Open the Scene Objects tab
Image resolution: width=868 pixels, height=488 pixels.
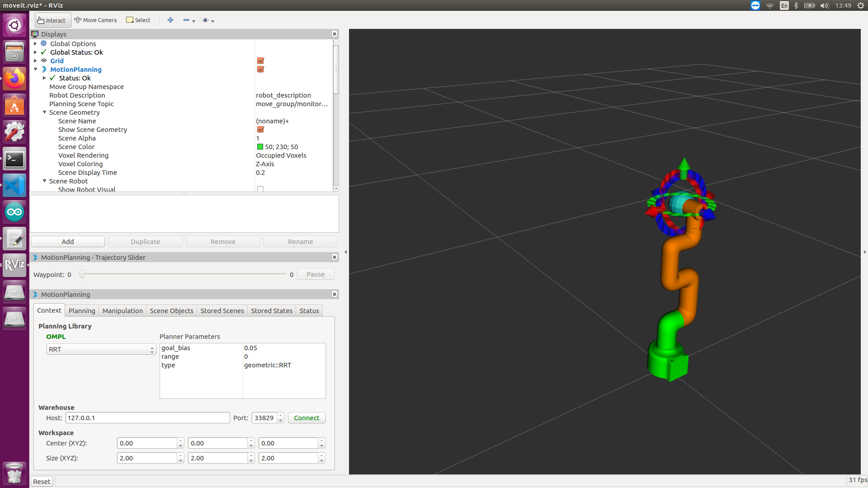coord(171,311)
